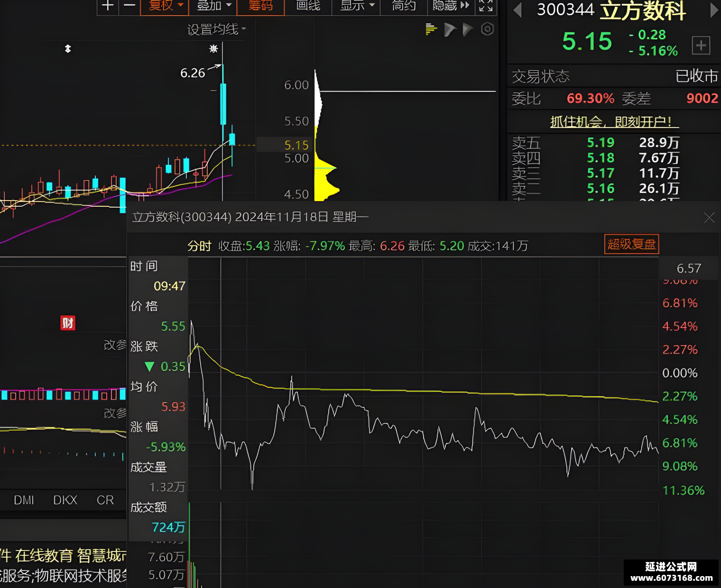Open the 复权 dropdown menu
The image size is (721, 588).
(x=166, y=6)
